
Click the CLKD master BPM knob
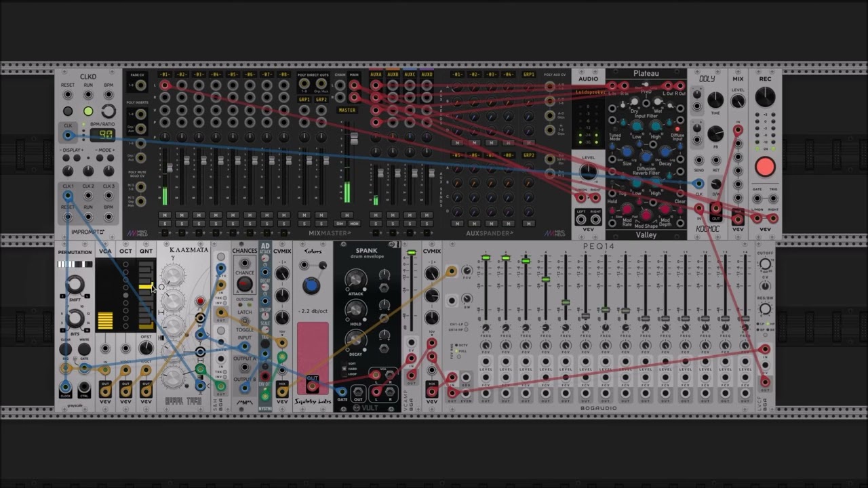108,111
